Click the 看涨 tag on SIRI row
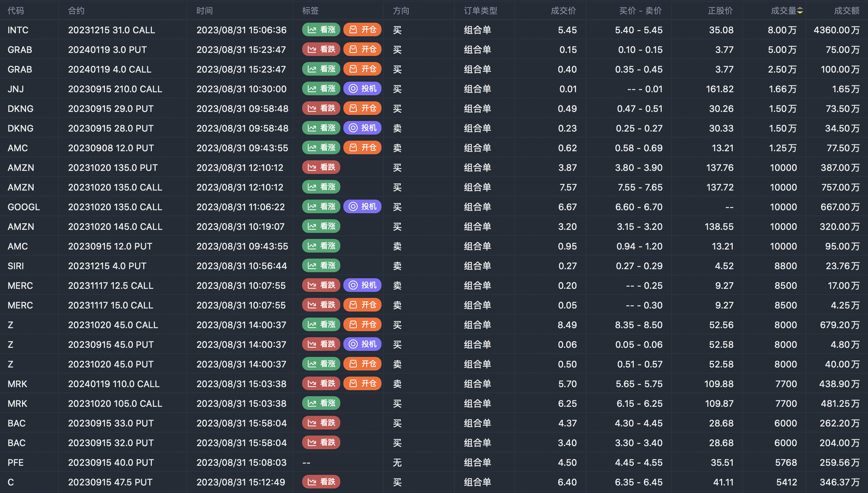The width and height of the screenshot is (868, 493). 321,266
